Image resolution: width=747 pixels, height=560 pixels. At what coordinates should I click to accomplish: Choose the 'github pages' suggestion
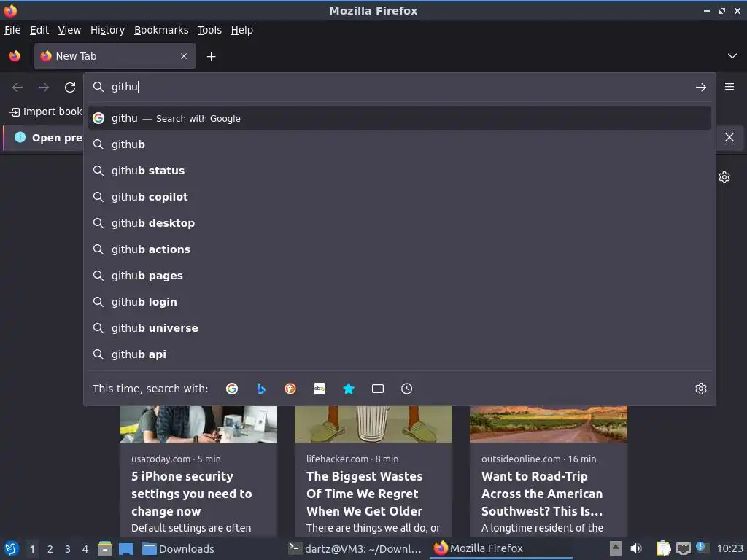tap(399, 275)
